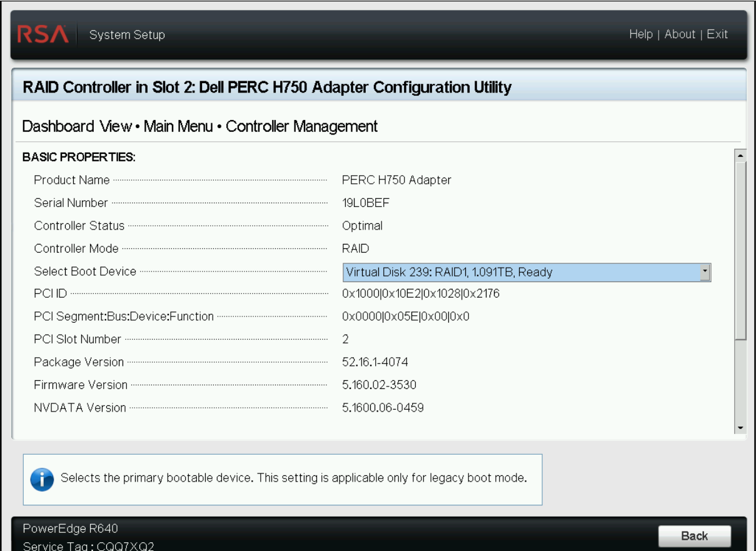Click PCI ID value 0x1000|0x10E2|0x1028|0x2176

(421, 293)
